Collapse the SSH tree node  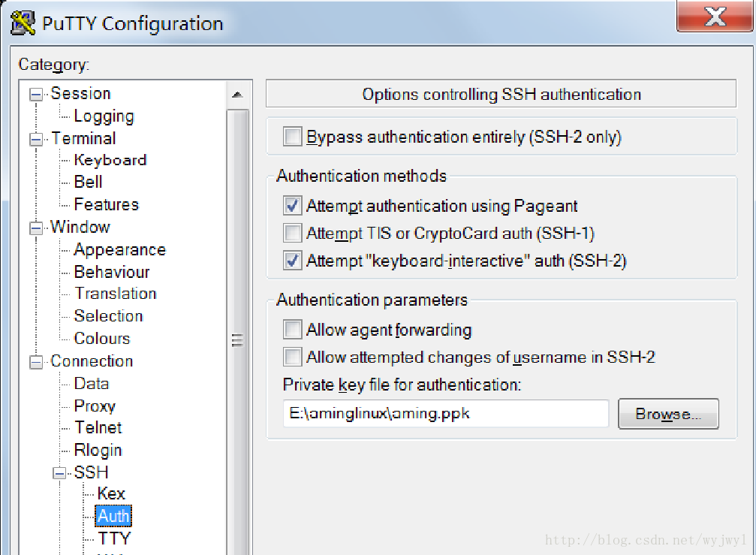(59, 473)
